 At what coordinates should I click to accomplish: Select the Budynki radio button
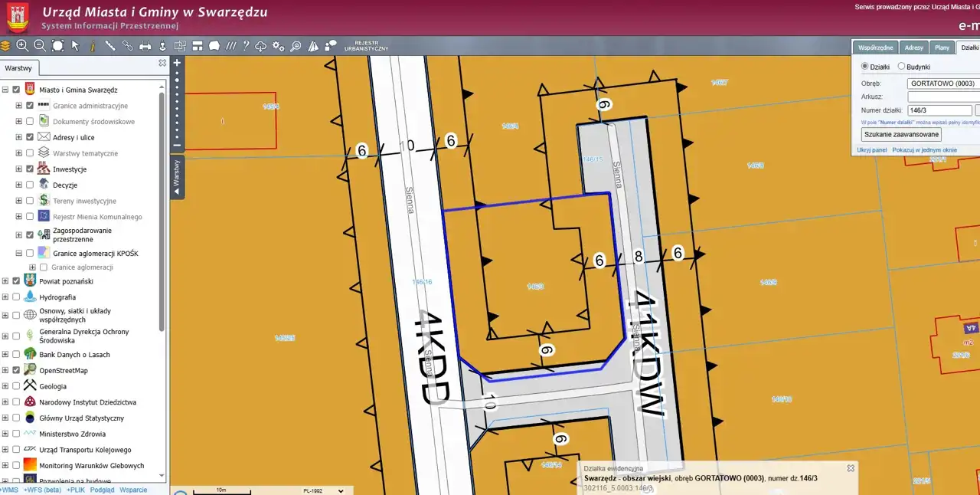901,67
